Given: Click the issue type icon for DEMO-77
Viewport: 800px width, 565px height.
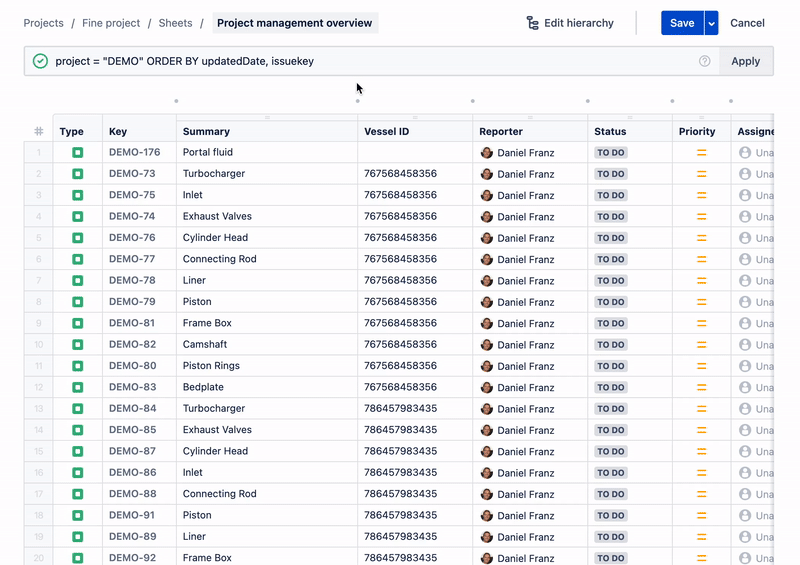Looking at the screenshot, I should (x=78, y=259).
